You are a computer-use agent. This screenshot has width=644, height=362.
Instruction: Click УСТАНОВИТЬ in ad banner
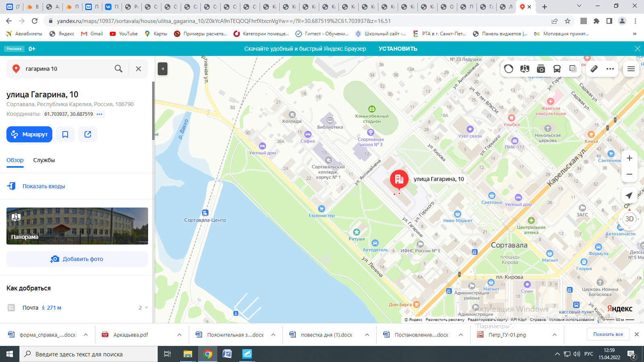[x=398, y=49]
